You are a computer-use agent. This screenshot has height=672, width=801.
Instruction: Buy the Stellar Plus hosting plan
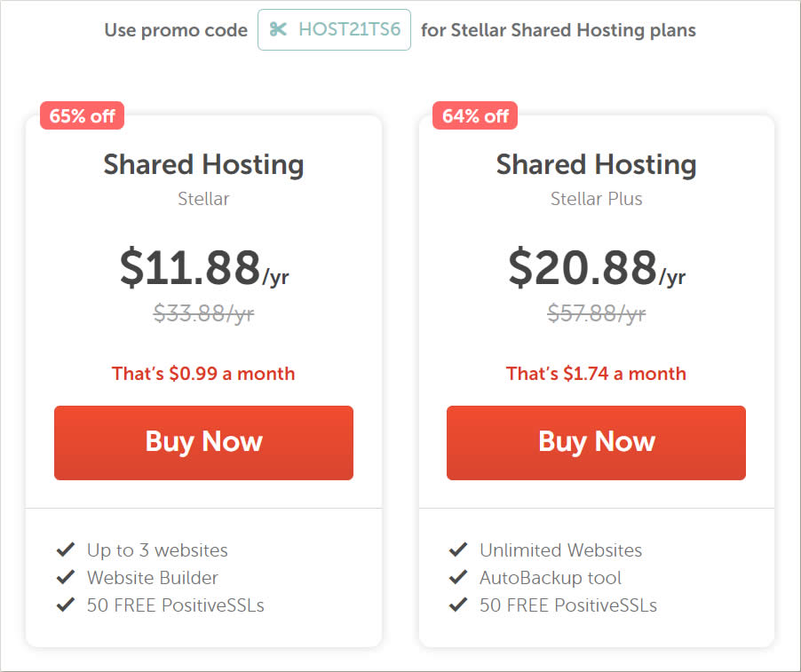[596, 443]
